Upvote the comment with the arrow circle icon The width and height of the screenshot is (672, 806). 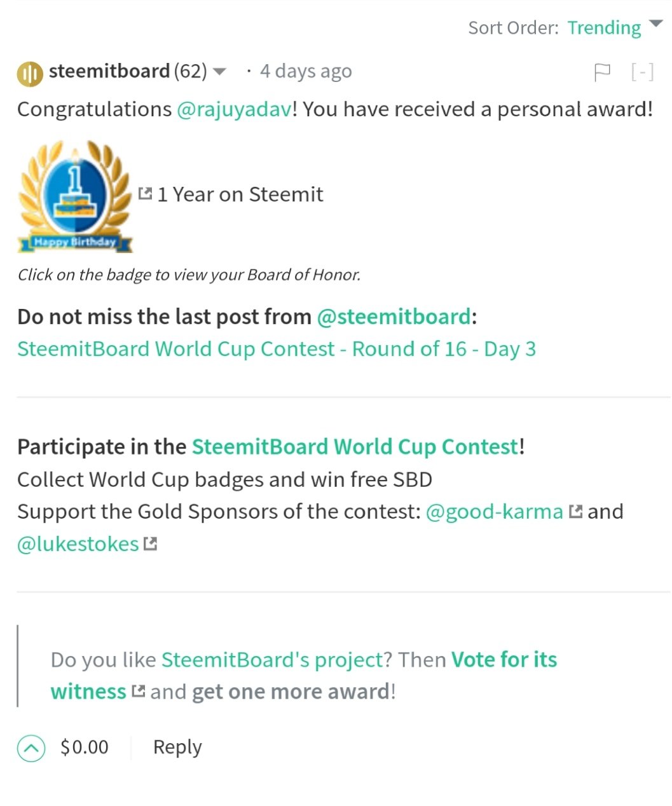pyautogui.click(x=31, y=748)
